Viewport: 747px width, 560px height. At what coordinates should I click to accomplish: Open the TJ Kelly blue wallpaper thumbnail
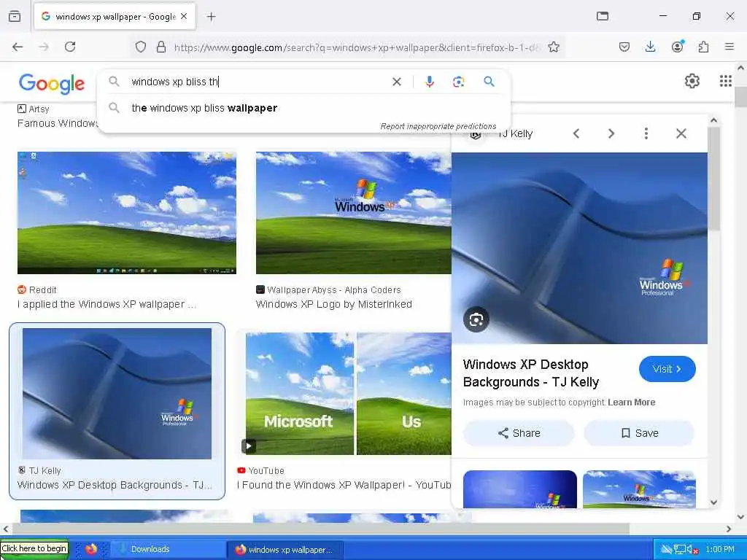click(117, 393)
